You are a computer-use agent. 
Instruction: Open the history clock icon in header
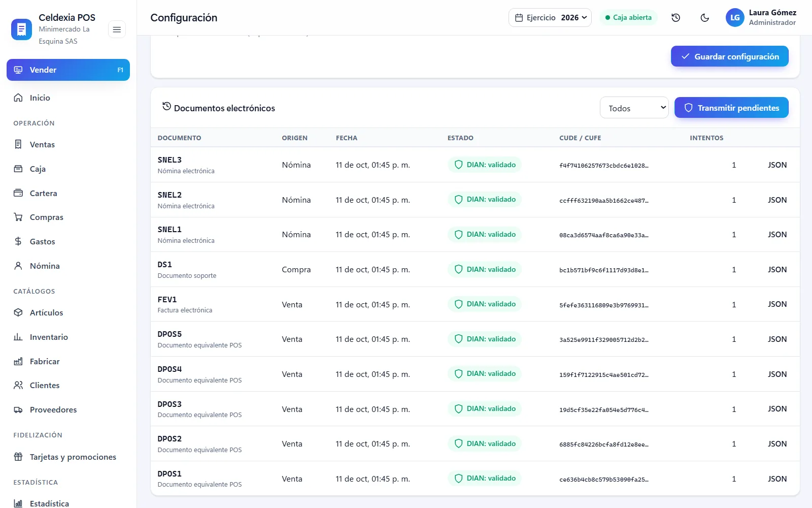pyautogui.click(x=675, y=18)
